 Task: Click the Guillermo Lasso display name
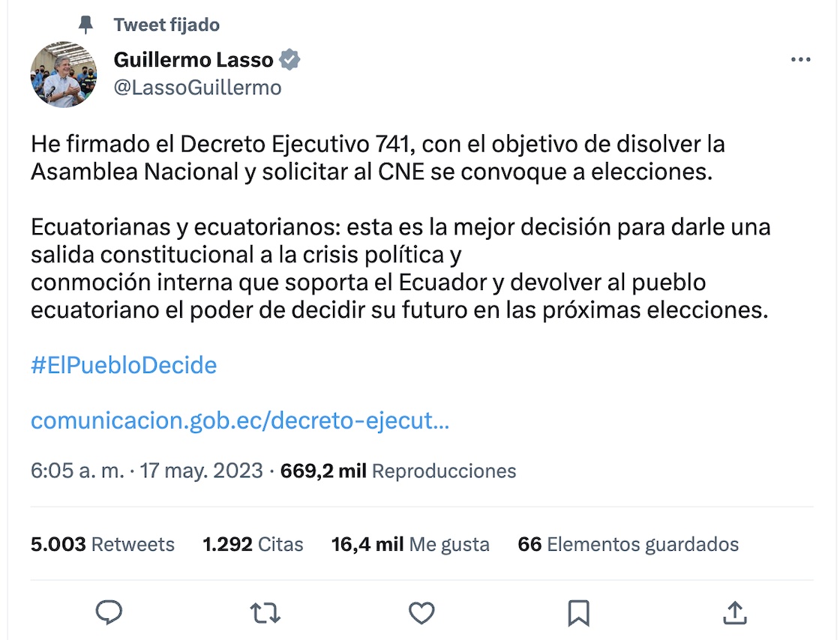pos(193,60)
